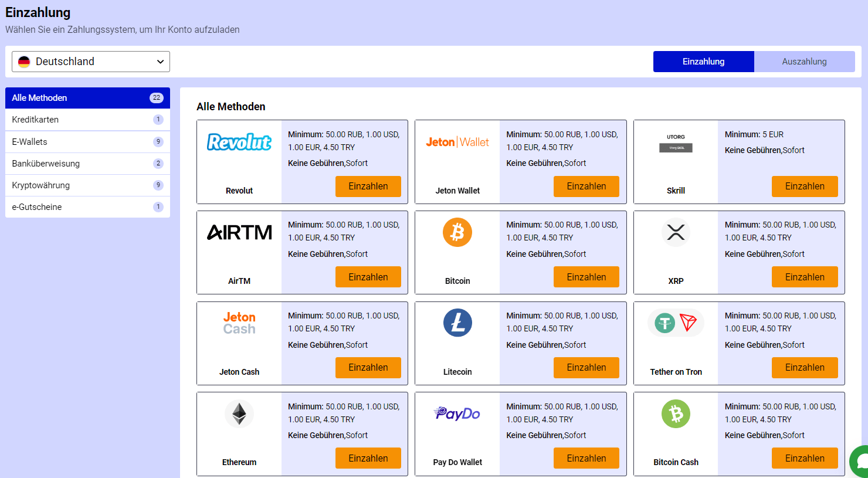Click Einzahlen for Litecoin

pos(586,368)
